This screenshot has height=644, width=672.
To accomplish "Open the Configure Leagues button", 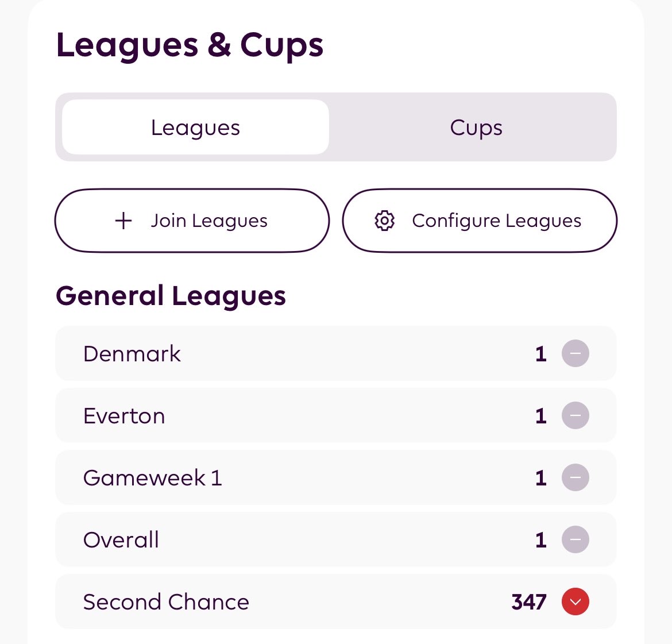I will click(x=480, y=221).
